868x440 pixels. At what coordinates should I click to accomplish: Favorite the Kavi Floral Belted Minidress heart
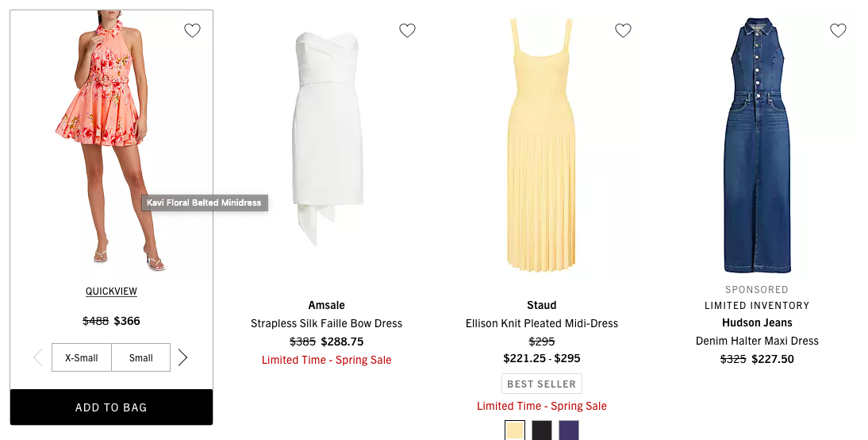pos(192,31)
